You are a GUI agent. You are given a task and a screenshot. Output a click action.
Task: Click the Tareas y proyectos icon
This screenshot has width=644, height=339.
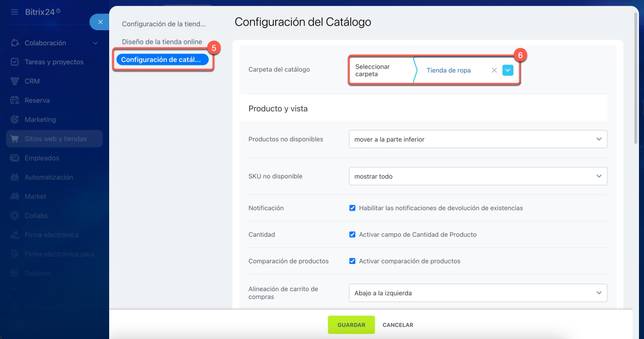(x=15, y=62)
